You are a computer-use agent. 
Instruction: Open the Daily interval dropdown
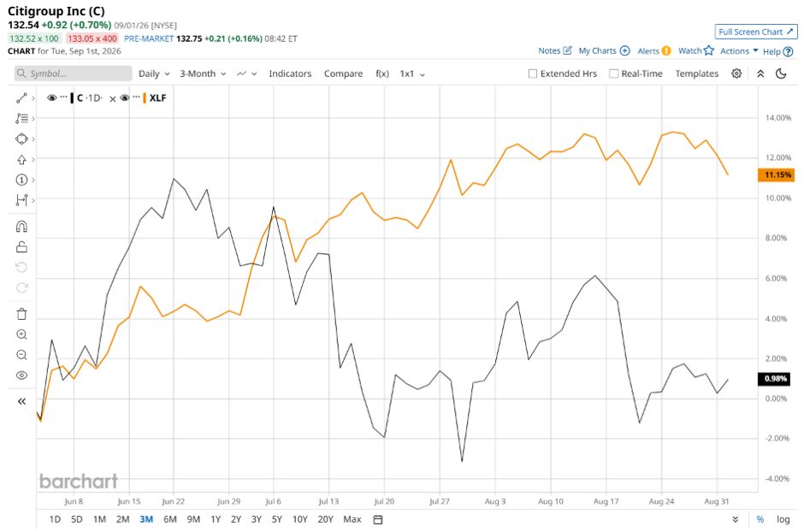pos(154,74)
